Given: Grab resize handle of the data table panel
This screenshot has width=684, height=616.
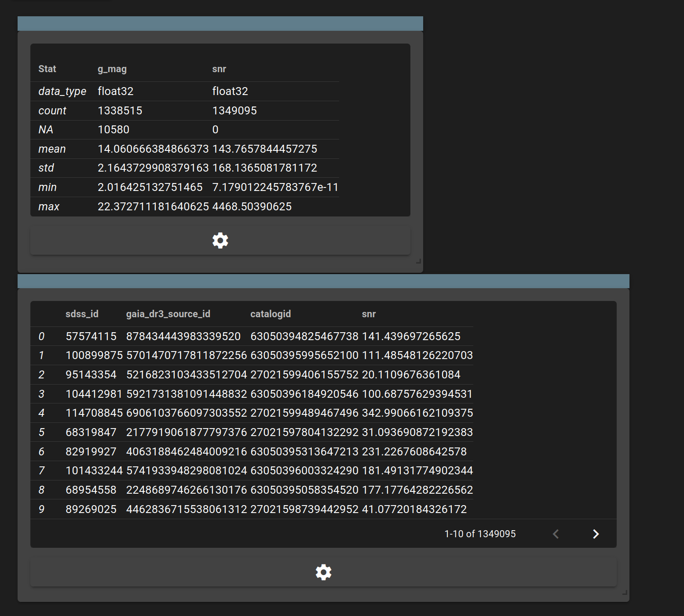Looking at the screenshot, I should coord(625,593).
